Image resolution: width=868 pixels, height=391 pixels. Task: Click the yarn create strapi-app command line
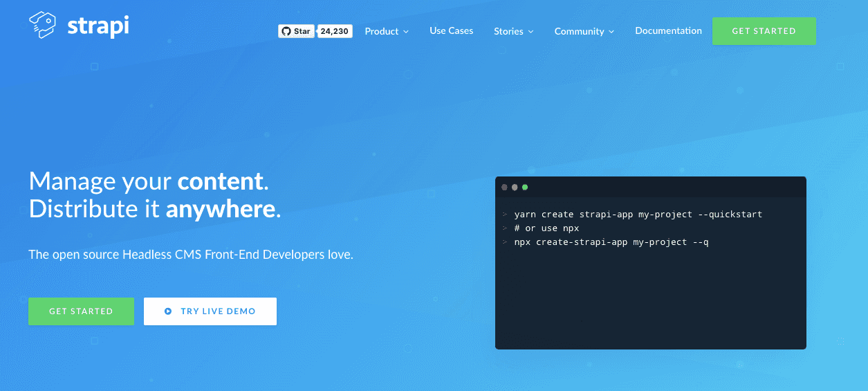tap(638, 215)
